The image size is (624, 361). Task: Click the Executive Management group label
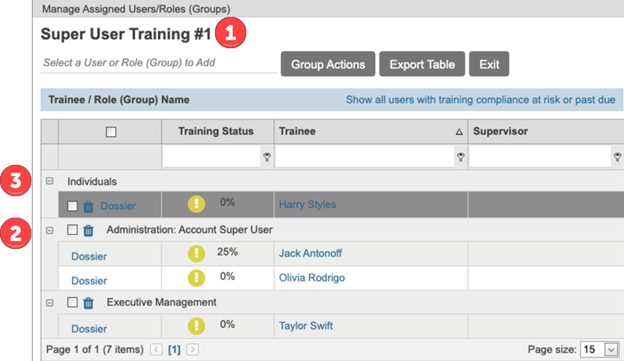[161, 302]
